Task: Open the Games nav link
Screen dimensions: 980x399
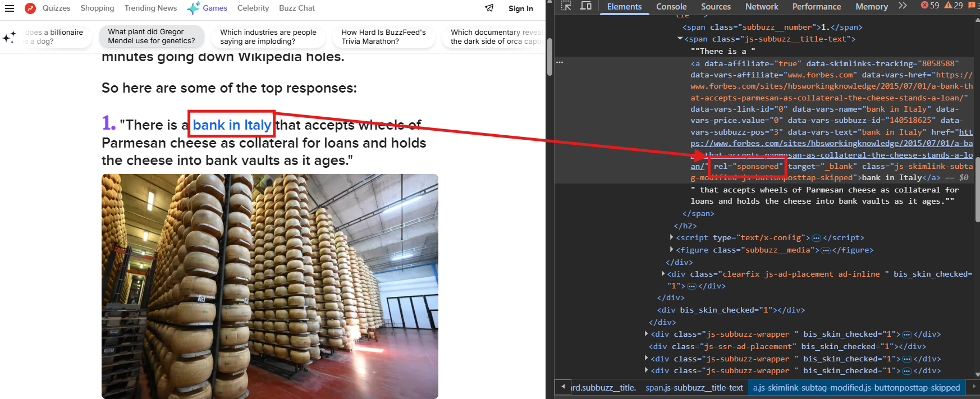Action: pyautogui.click(x=215, y=8)
